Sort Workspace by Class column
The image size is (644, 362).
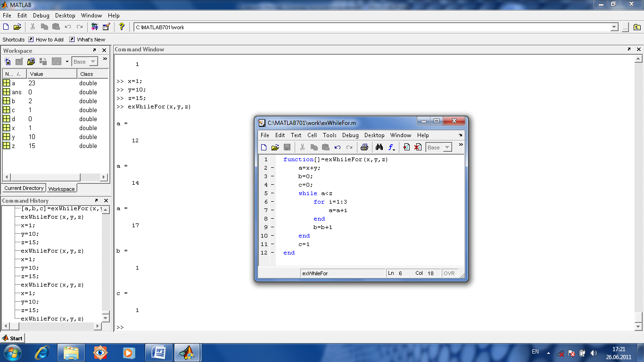[x=93, y=74]
